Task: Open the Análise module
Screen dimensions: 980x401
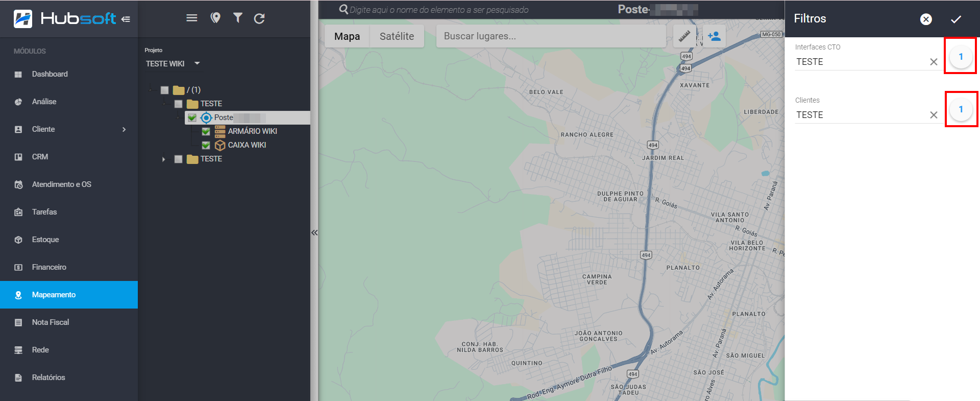Action: pyautogui.click(x=69, y=102)
